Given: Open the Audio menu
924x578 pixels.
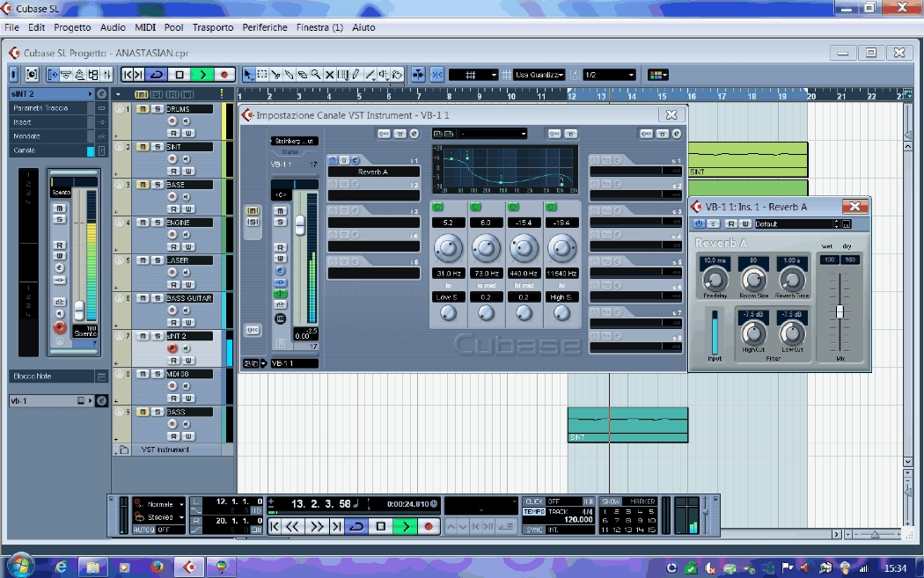Looking at the screenshot, I should 113,27.
